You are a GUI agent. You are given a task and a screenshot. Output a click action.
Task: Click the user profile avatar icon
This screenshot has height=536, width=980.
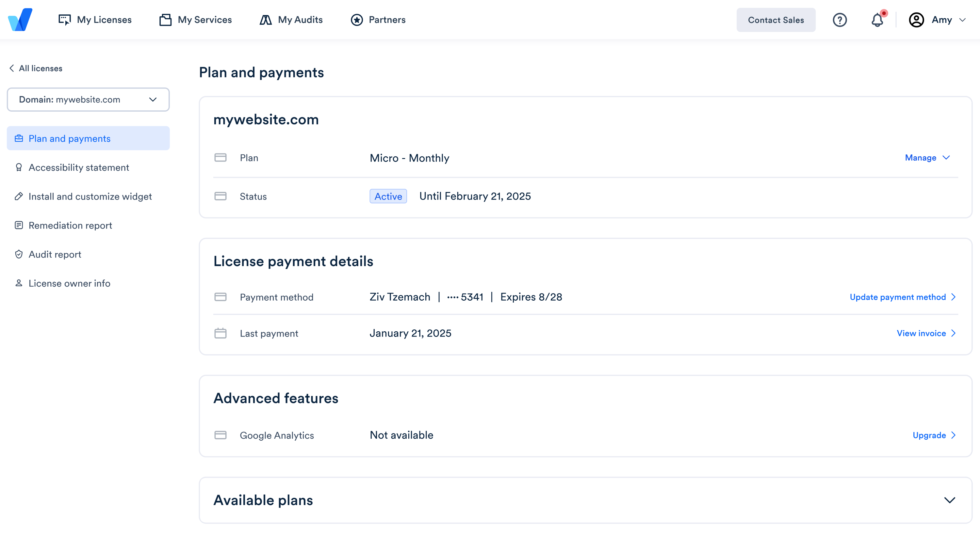click(x=917, y=20)
